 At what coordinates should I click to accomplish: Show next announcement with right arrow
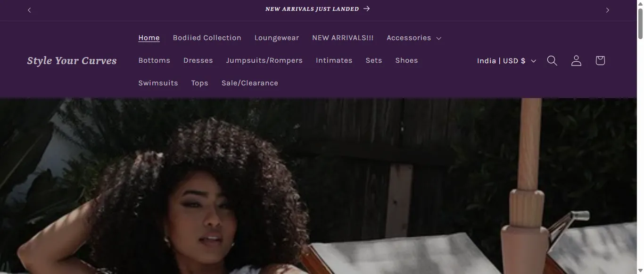608,10
